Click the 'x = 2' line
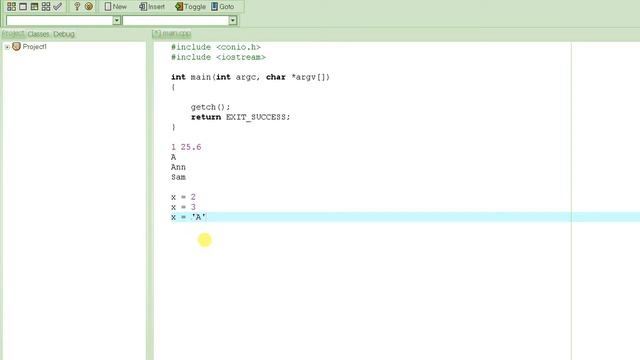 click(183, 197)
